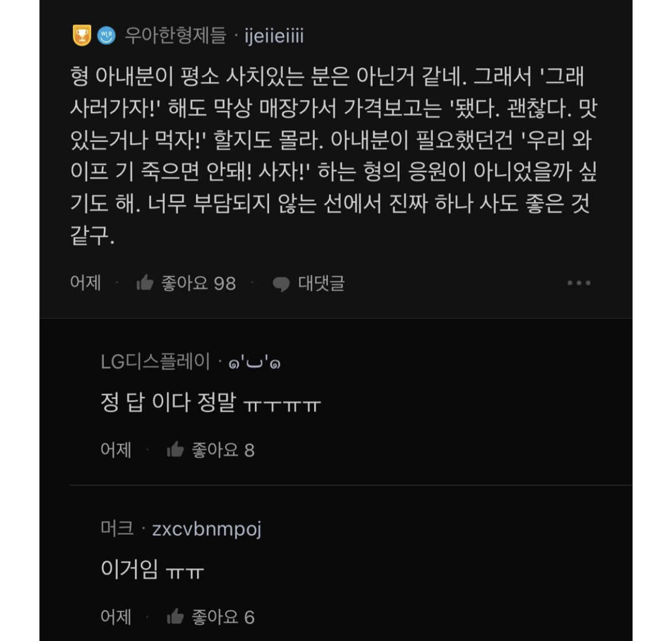This screenshot has width=672, height=641.
Task: View the zxcvbnmpoj user profile
Action: (207, 528)
